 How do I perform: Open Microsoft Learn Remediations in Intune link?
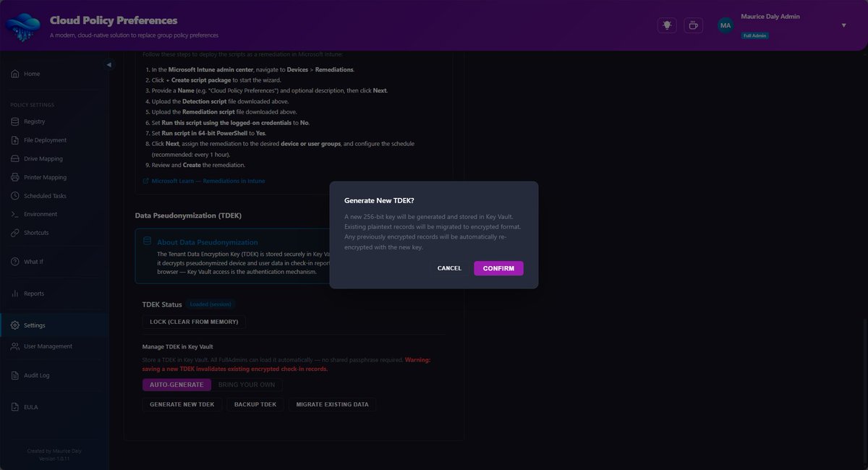tap(208, 181)
